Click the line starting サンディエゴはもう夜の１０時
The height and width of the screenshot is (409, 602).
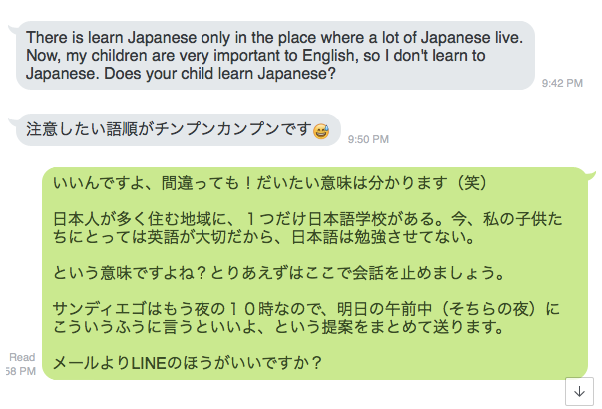(306, 309)
